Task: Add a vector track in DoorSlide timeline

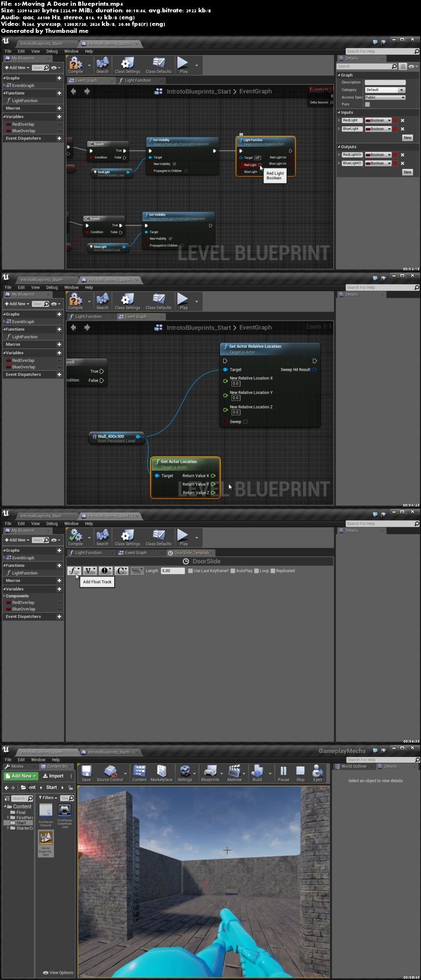Action: pyautogui.click(x=90, y=571)
